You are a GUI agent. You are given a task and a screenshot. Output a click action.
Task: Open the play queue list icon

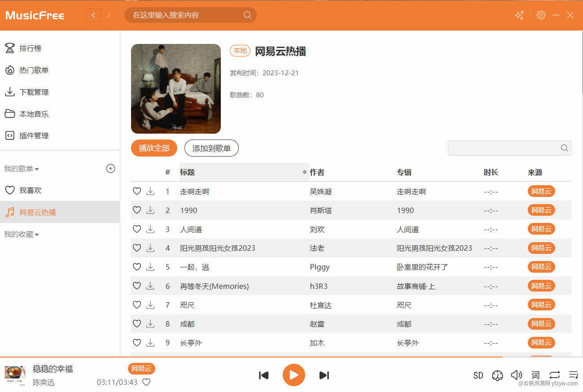coord(573,374)
